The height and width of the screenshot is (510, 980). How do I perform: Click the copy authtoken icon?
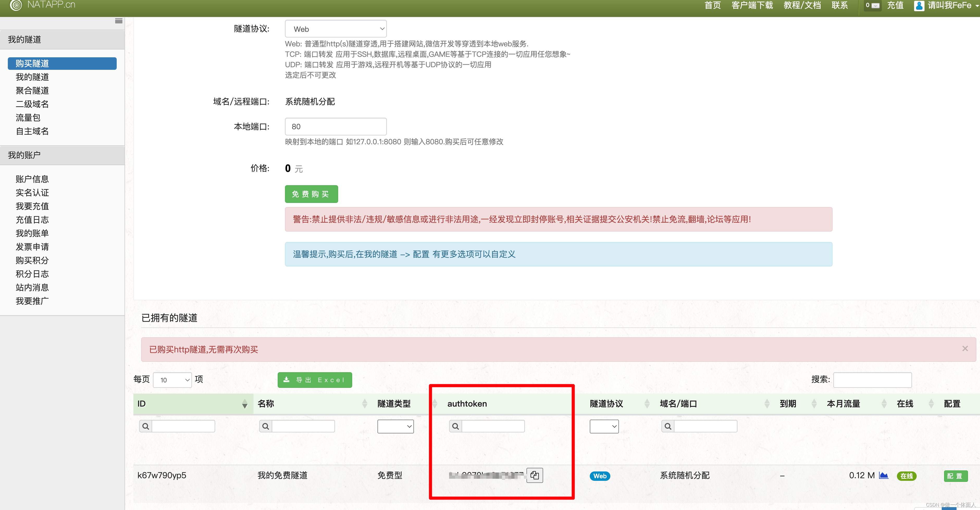point(535,475)
